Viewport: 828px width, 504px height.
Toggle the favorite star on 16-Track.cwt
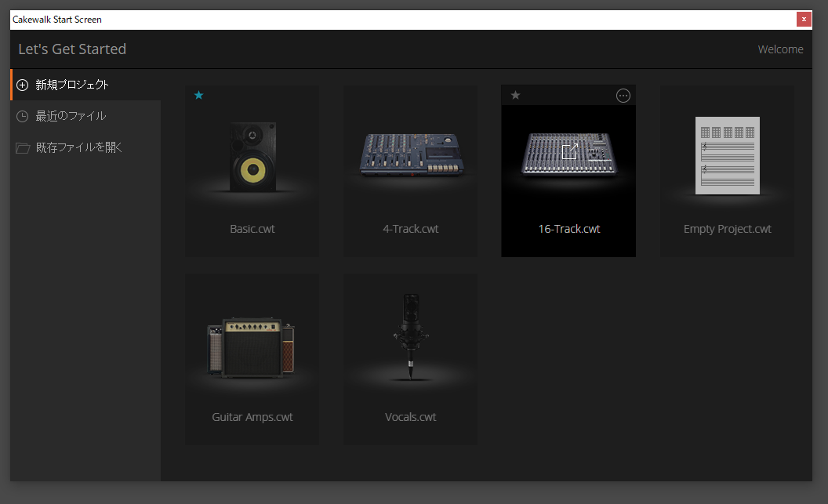point(515,95)
